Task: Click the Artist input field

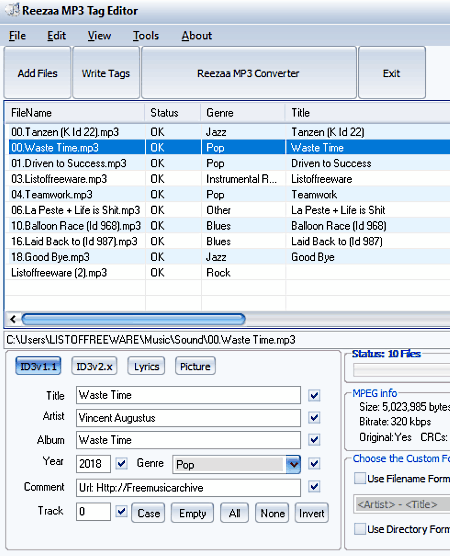Action: [x=188, y=418]
